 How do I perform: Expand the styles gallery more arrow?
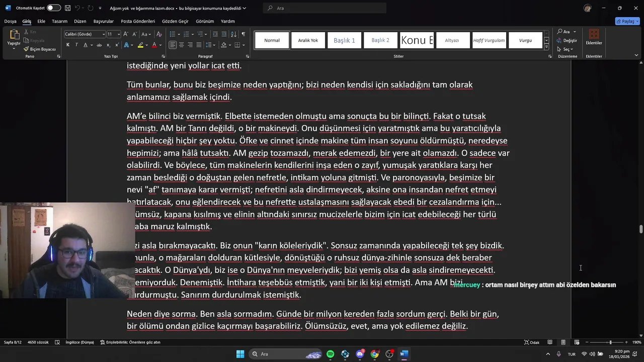pos(546,47)
